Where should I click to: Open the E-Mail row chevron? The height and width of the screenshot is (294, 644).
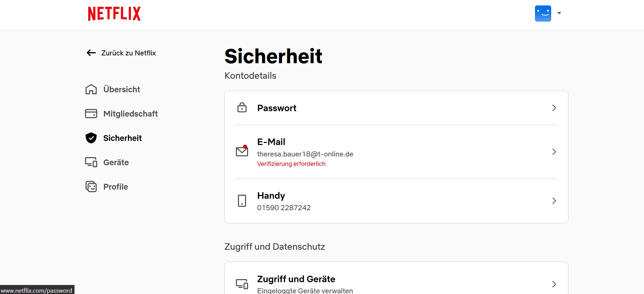554,152
